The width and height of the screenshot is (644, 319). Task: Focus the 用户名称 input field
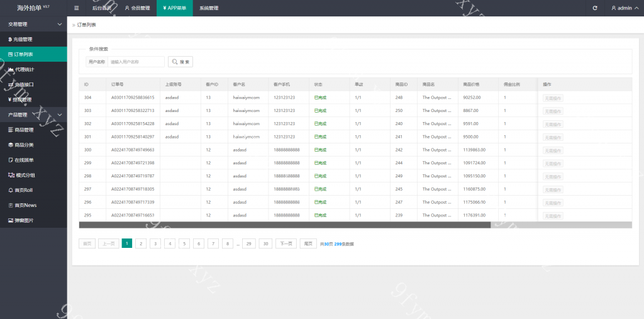pyautogui.click(x=136, y=62)
